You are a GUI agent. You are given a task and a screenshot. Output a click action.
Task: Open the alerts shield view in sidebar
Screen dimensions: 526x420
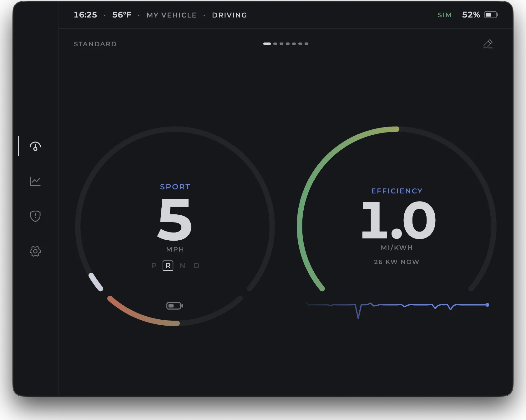pos(35,216)
